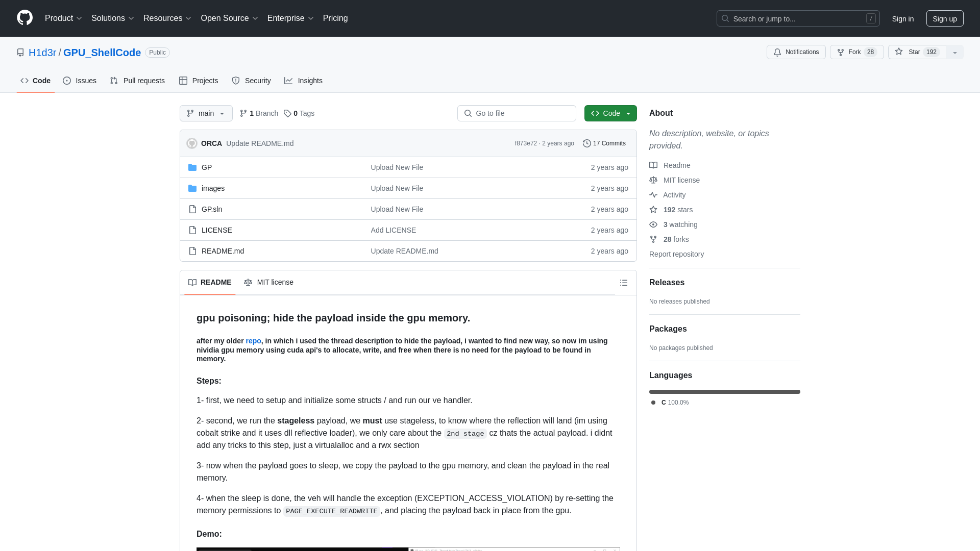The image size is (980, 551).
Task: Click the Star button on the repo
Action: tap(917, 52)
